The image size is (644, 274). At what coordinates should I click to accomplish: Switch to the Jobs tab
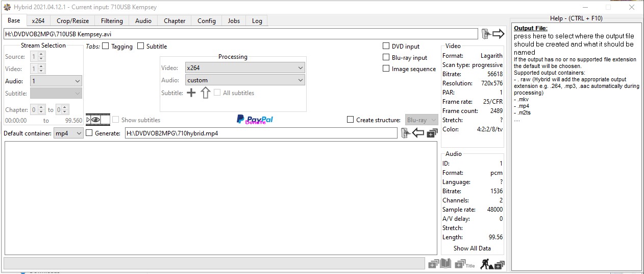pyautogui.click(x=234, y=21)
